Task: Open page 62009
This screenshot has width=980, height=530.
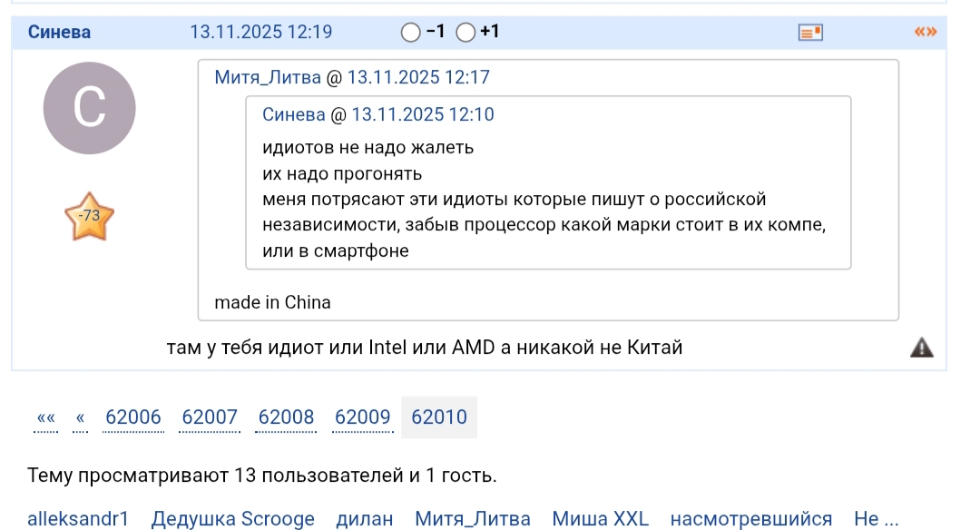Action: (362, 417)
